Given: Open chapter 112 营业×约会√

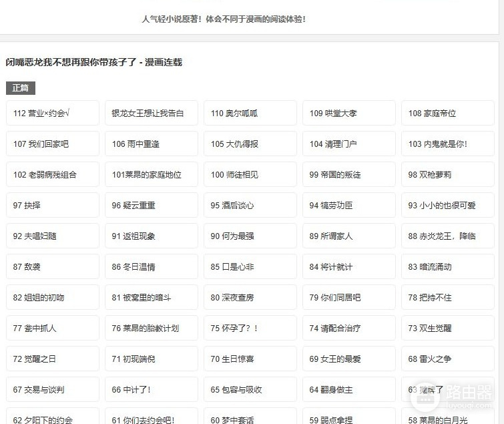Looking at the screenshot, I should click(53, 113).
